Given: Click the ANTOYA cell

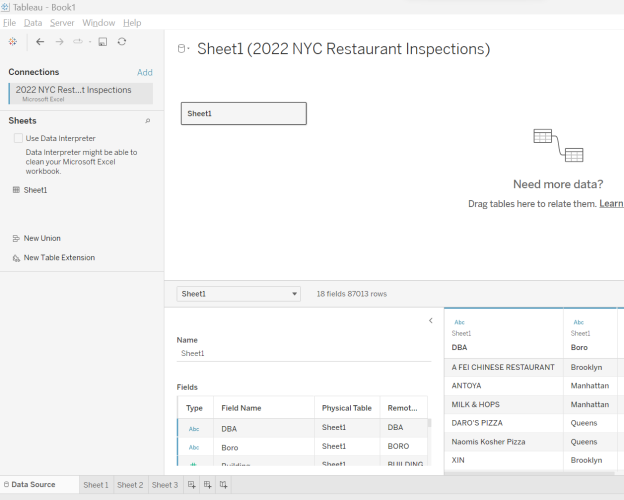Looking at the screenshot, I should coord(503,386).
